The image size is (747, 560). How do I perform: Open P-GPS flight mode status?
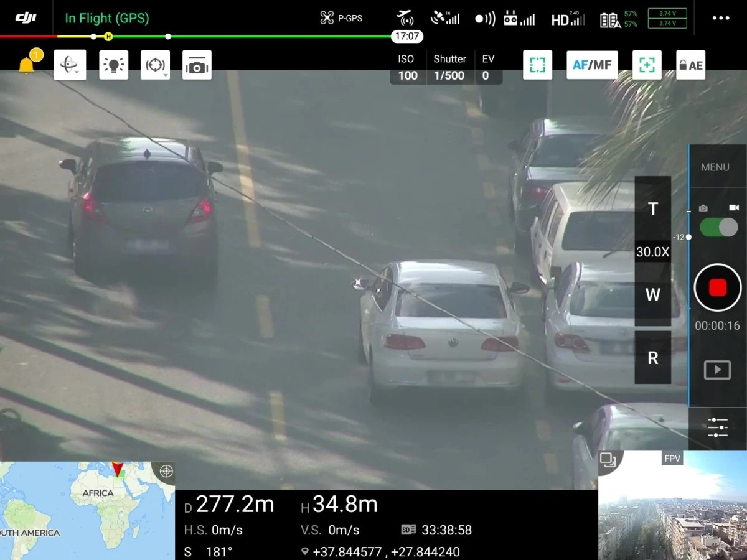(341, 18)
